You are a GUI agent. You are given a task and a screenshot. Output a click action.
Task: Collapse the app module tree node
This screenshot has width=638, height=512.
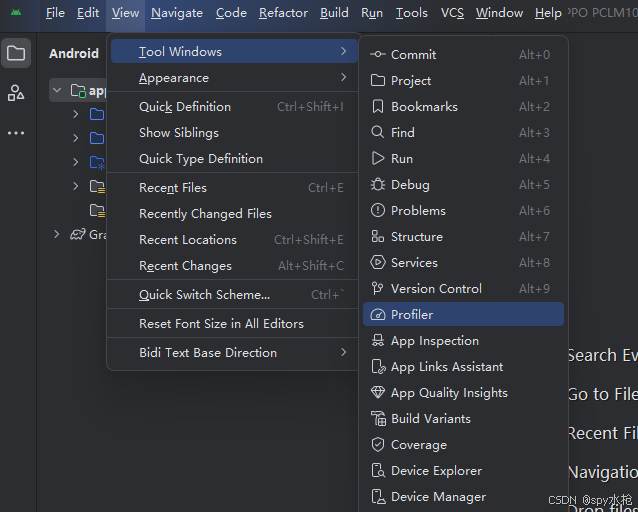click(x=57, y=90)
